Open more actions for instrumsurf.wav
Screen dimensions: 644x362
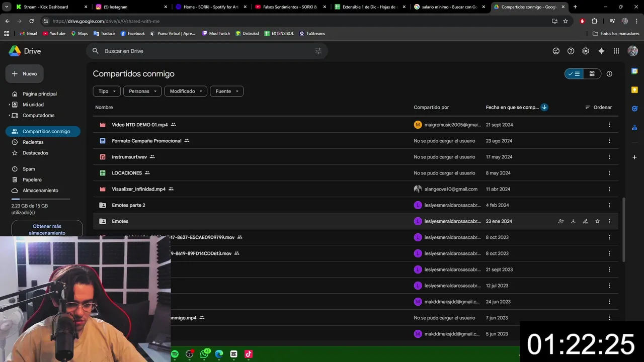[x=609, y=157]
